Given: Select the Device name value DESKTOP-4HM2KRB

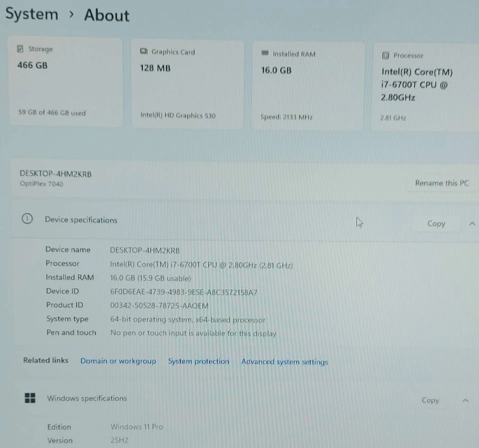Looking at the screenshot, I should click(145, 250).
